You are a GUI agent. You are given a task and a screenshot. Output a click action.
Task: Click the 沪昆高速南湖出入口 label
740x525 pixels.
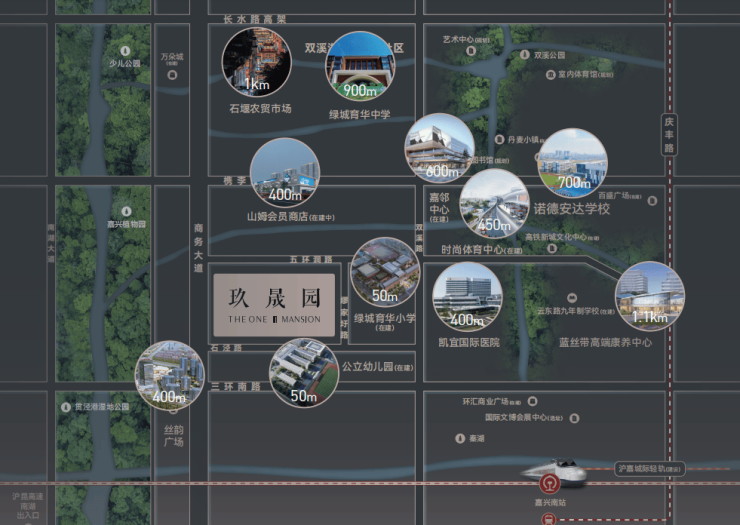[x=28, y=506]
